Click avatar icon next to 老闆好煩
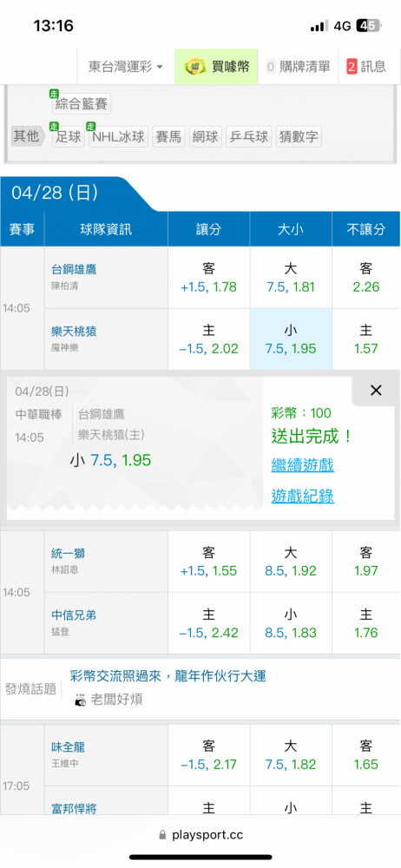401x868 pixels. click(80, 700)
